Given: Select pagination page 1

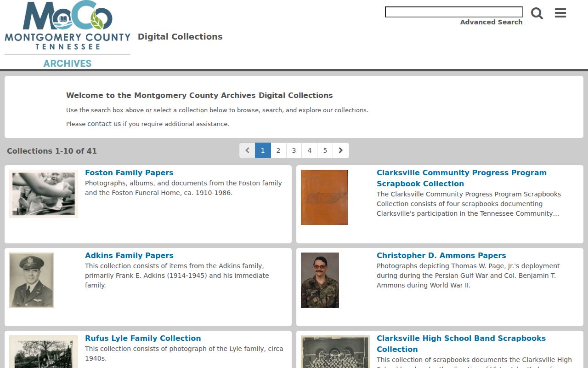Looking at the screenshot, I should pyautogui.click(x=263, y=150).
